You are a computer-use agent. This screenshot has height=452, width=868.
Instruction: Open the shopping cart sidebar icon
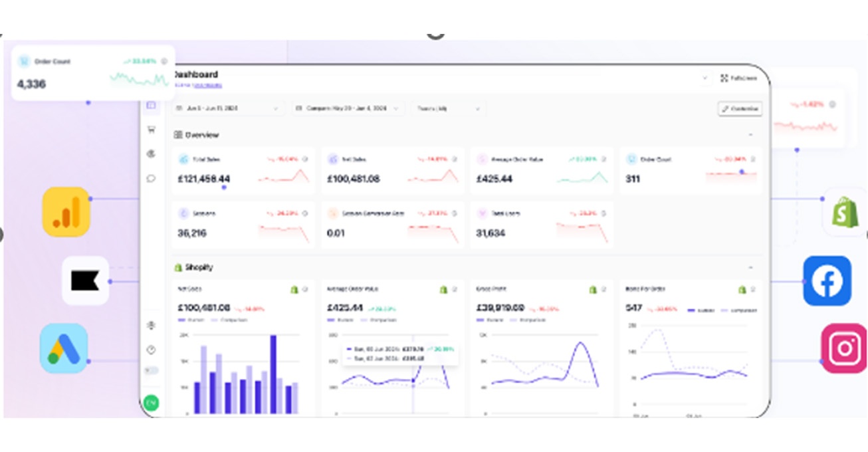pyautogui.click(x=152, y=130)
